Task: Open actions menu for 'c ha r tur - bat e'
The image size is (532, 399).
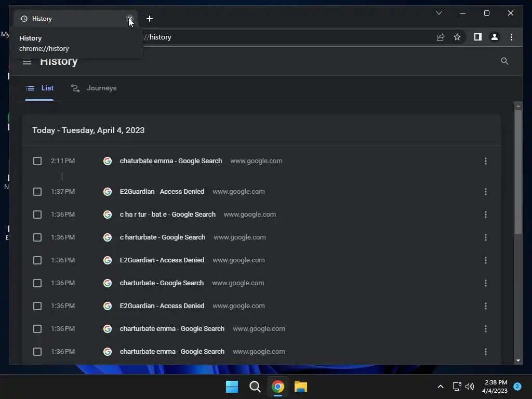Action: (x=486, y=215)
